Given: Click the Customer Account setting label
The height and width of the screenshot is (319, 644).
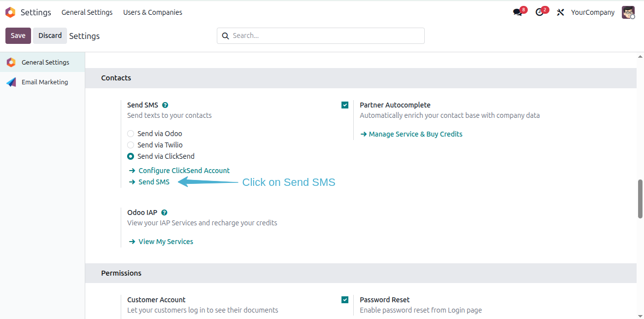Looking at the screenshot, I should coord(156,300).
